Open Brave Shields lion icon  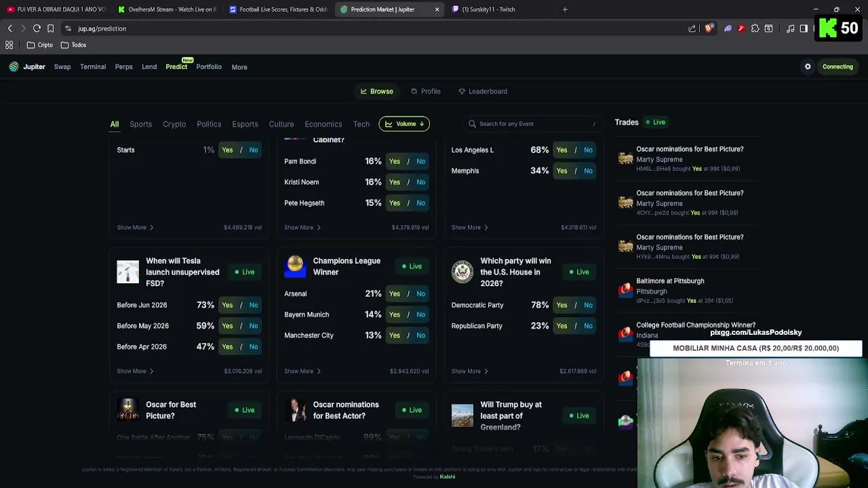point(709,28)
